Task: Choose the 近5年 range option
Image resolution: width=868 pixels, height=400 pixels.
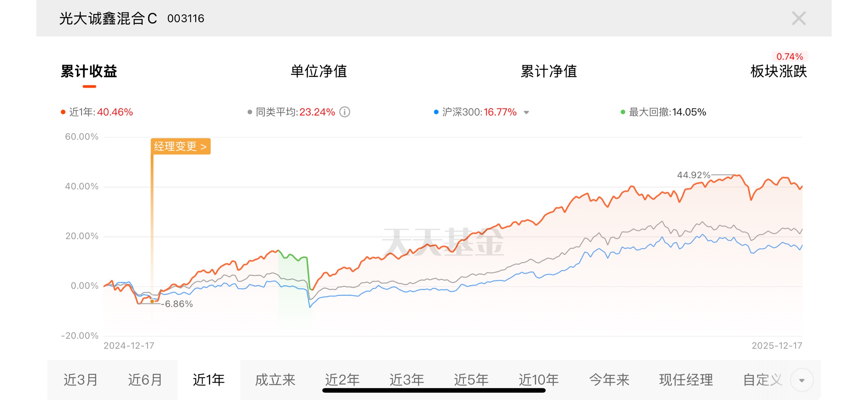Action: coord(471,380)
